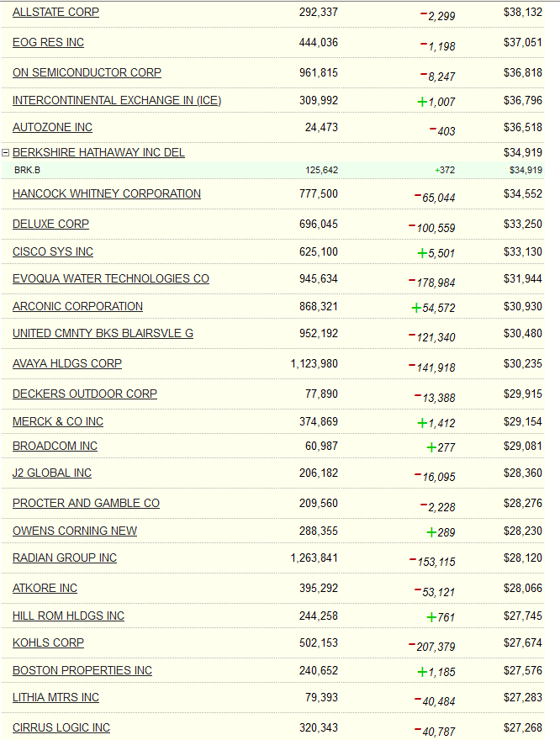Open DECKERS OUTDOOR CORP link

(x=85, y=394)
